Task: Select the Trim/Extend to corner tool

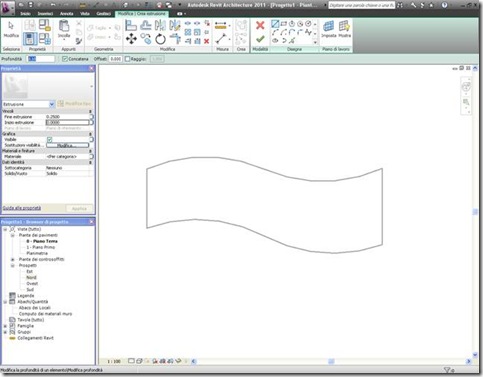Action: [175, 39]
